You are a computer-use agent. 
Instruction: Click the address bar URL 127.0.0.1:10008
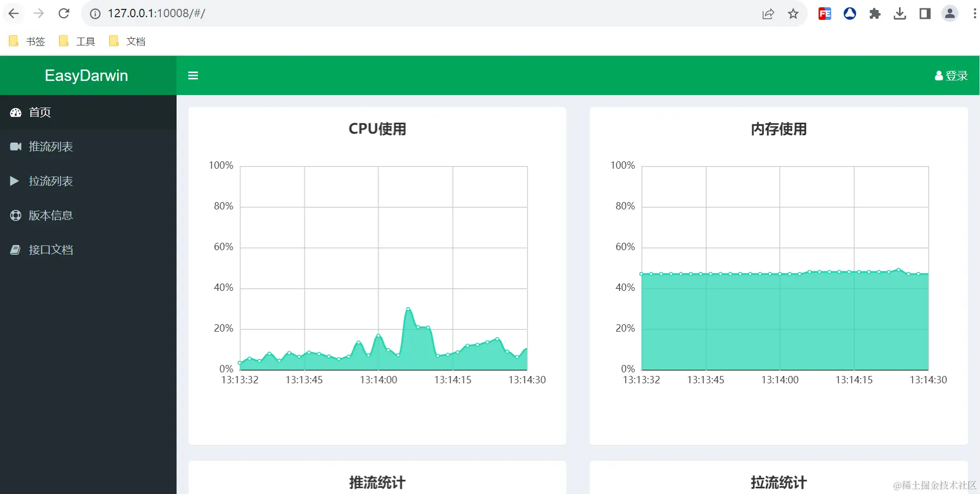click(x=156, y=14)
